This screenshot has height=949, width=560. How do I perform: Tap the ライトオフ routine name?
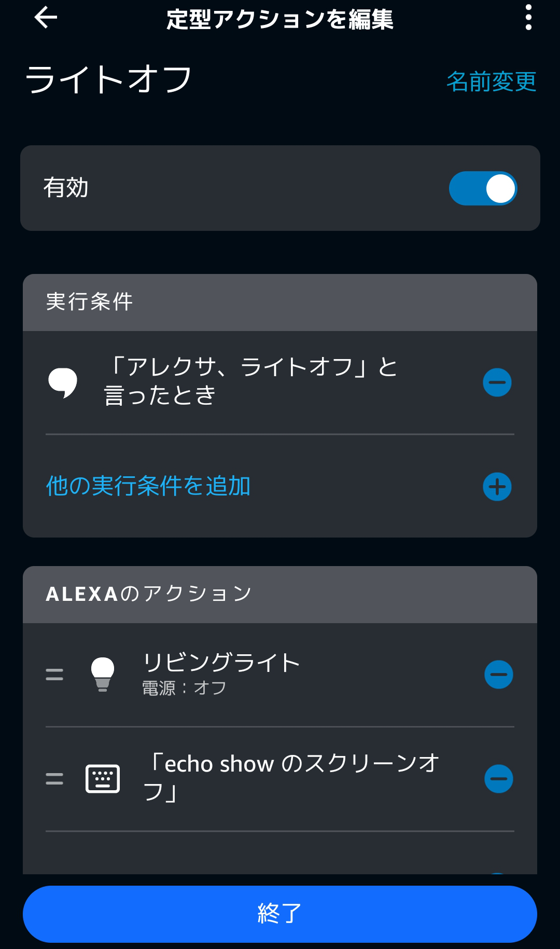(x=109, y=80)
